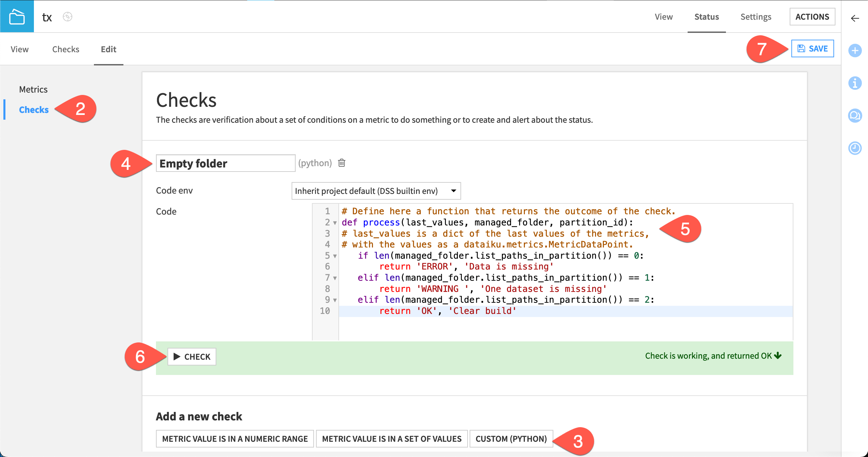This screenshot has width=868, height=457.
Task: Open the ACTIONS button
Action: tap(812, 17)
